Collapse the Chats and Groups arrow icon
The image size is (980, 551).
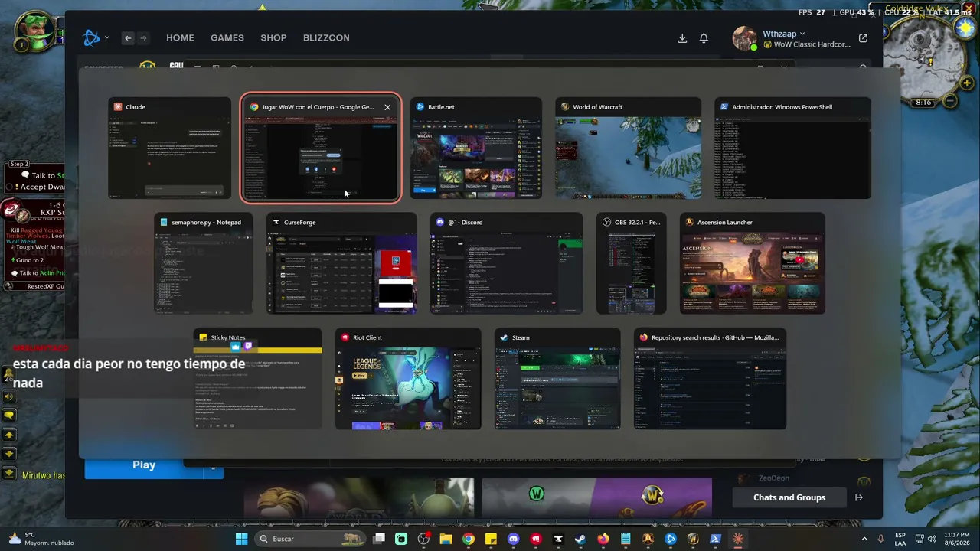(x=859, y=497)
